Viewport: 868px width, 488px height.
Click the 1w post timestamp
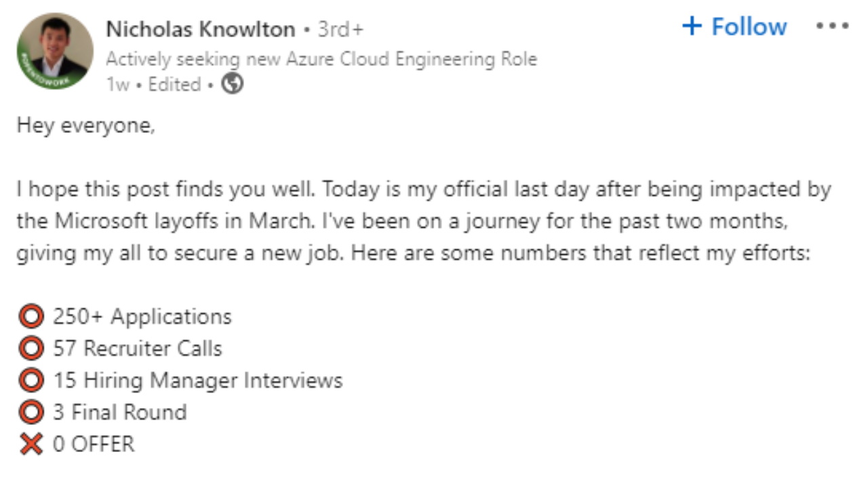(117, 85)
